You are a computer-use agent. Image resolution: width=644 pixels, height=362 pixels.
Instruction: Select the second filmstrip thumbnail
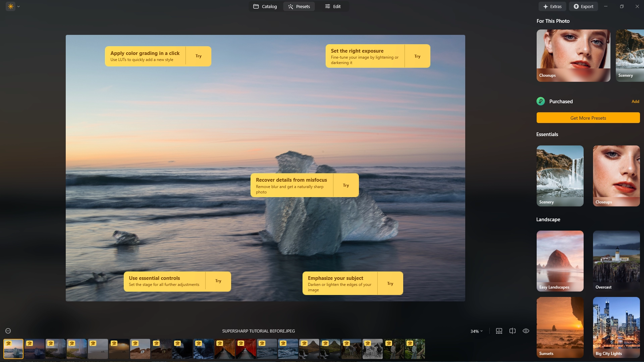pyautogui.click(x=35, y=349)
